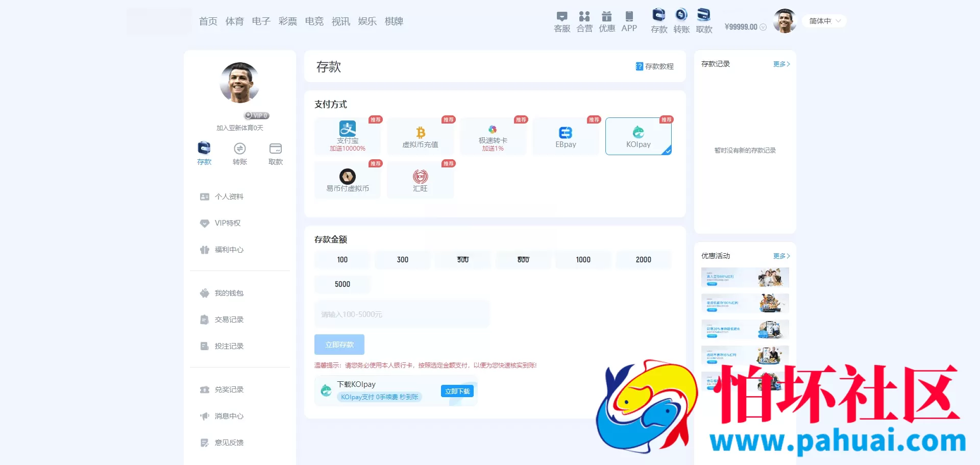
Task: Open the APP download icon
Action: tap(629, 21)
